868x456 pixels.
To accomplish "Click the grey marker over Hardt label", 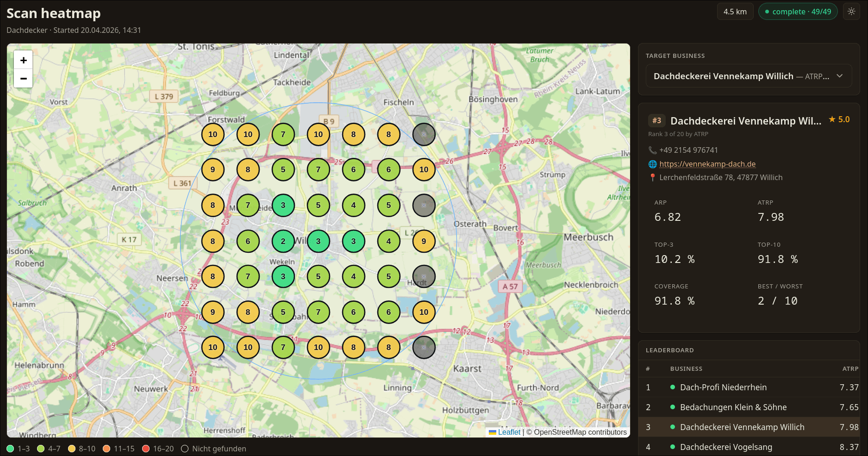I will 424,276.
